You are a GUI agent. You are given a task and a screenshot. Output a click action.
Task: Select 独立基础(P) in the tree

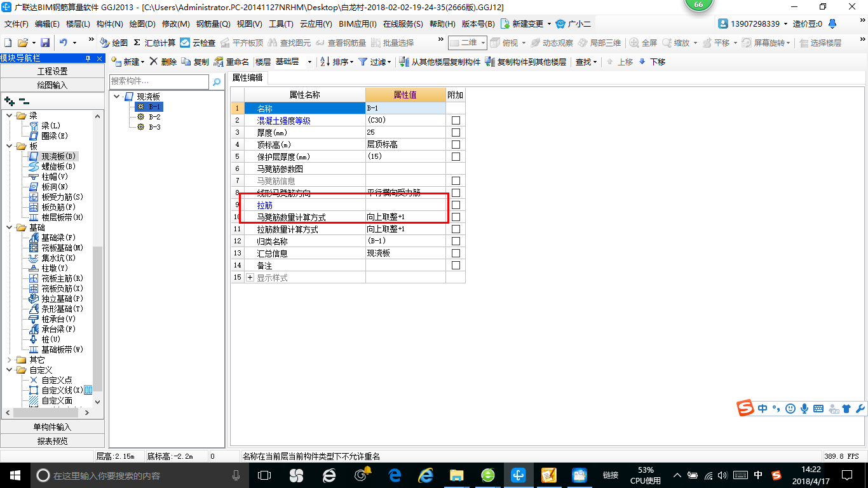[x=62, y=299]
